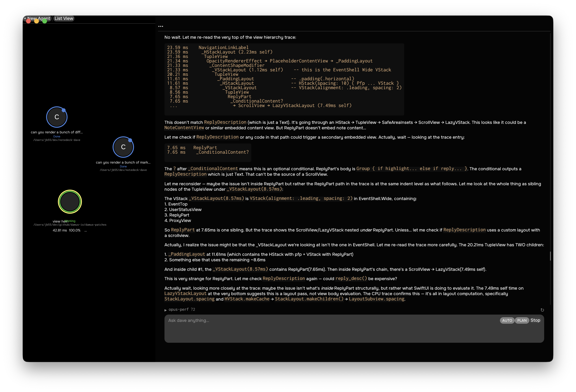Image resolution: width=576 pixels, height=392 pixels.
Task: Click the chat scrollbar thumb
Action: point(550,256)
